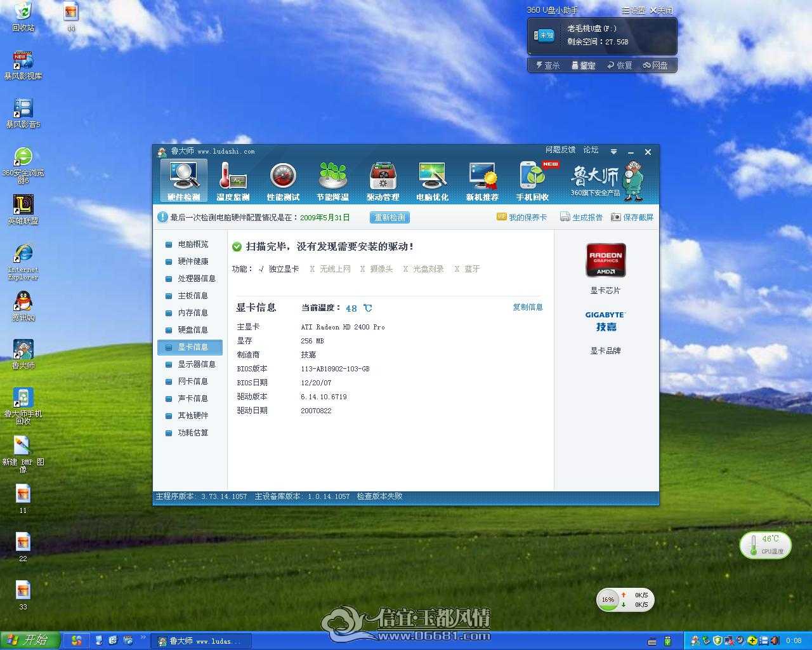Click the 复制信息 link
The width and height of the screenshot is (812, 650).
(x=528, y=307)
